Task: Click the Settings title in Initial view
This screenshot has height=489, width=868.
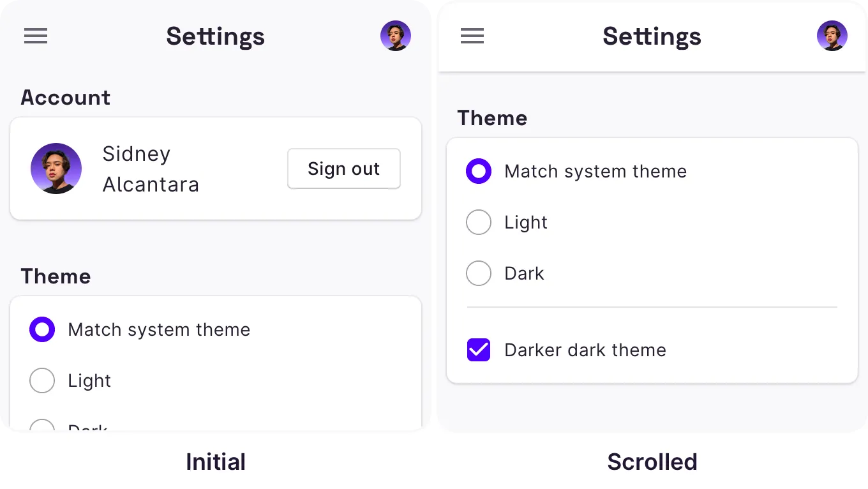Action: click(215, 36)
